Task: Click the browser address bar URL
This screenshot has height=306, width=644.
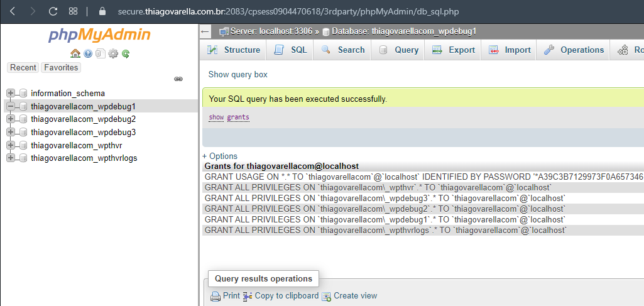Action: click(x=288, y=11)
